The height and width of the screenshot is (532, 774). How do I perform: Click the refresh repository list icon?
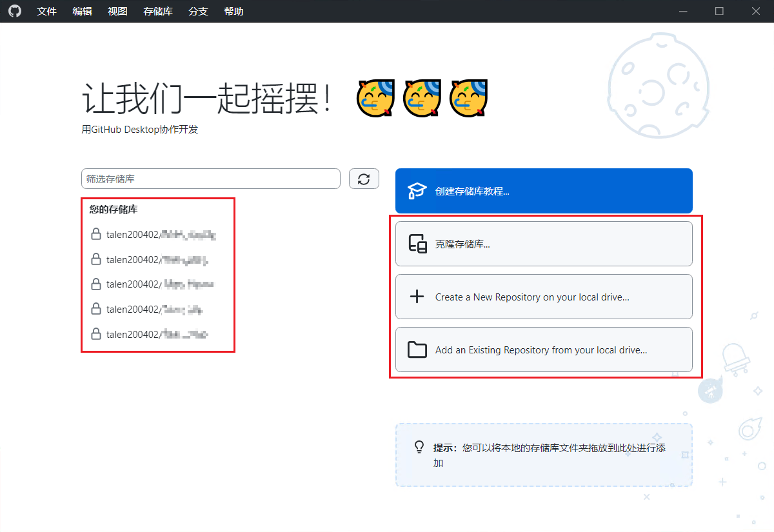coord(364,179)
